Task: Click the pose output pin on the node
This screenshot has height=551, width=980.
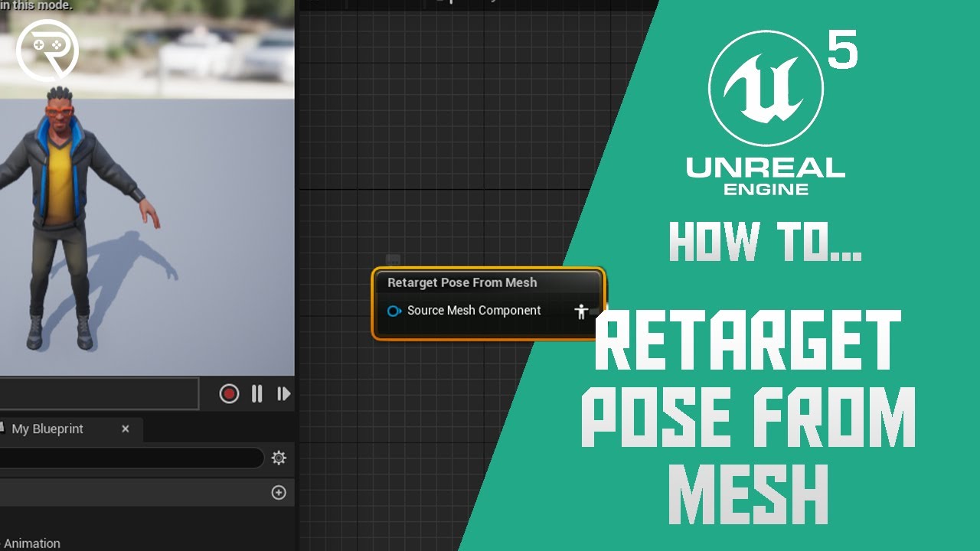Action: point(581,311)
